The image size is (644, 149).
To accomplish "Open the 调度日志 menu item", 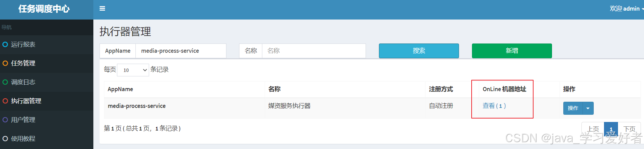I will tap(47, 82).
